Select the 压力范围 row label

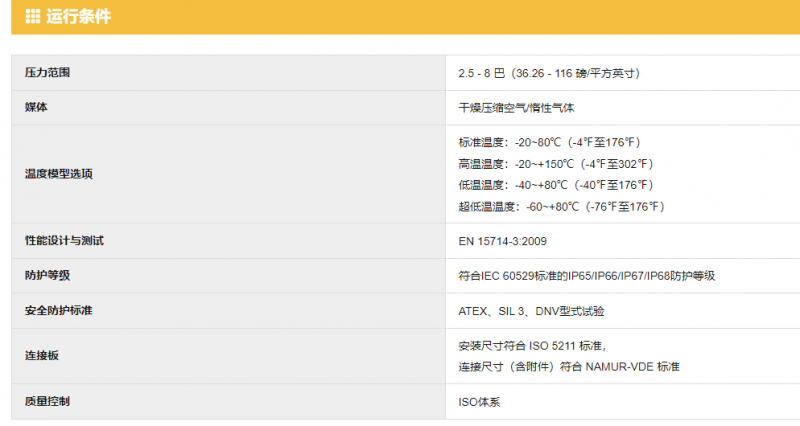click(47, 73)
